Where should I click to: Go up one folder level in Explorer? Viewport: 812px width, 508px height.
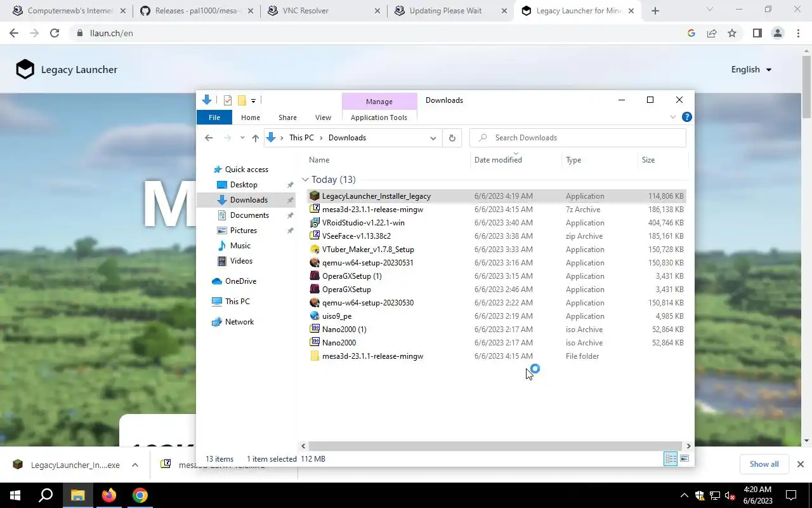pyautogui.click(x=255, y=138)
